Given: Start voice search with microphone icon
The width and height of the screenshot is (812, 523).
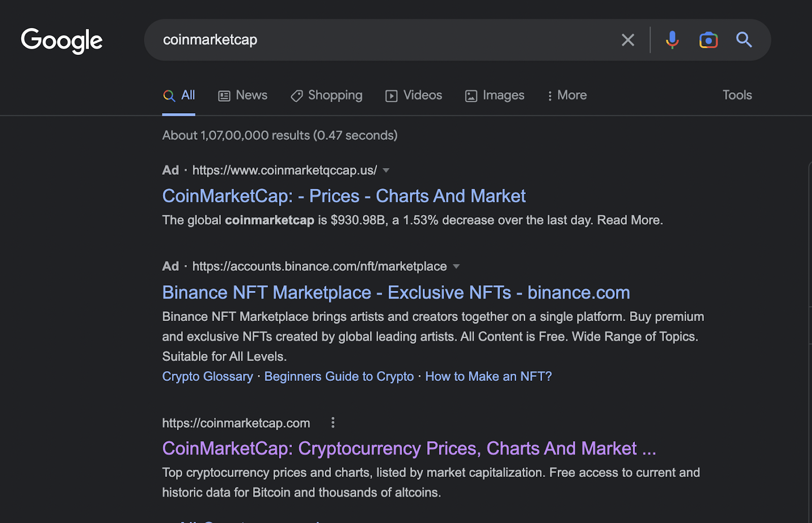Looking at the screenshot, I should pos(672,40).
